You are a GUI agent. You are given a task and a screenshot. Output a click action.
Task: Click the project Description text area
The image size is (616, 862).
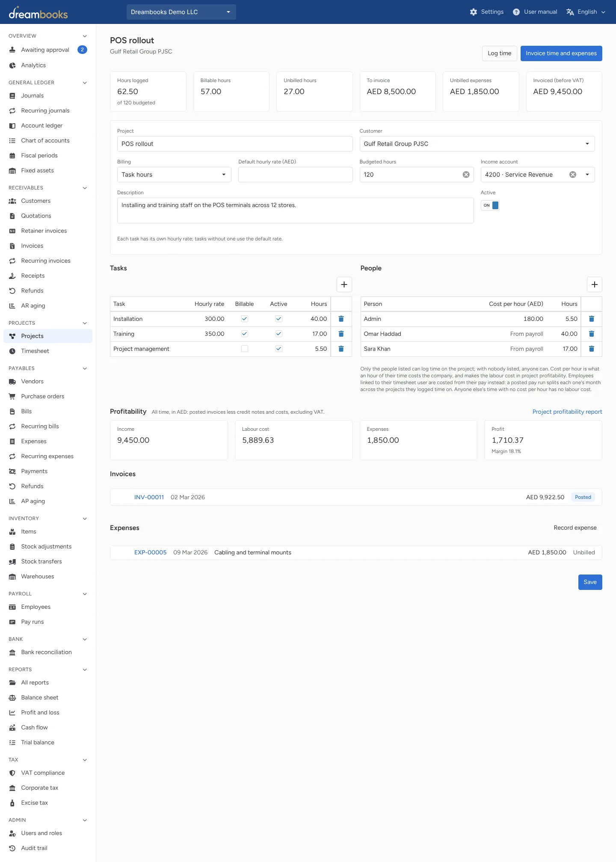[x=295, y=210]
